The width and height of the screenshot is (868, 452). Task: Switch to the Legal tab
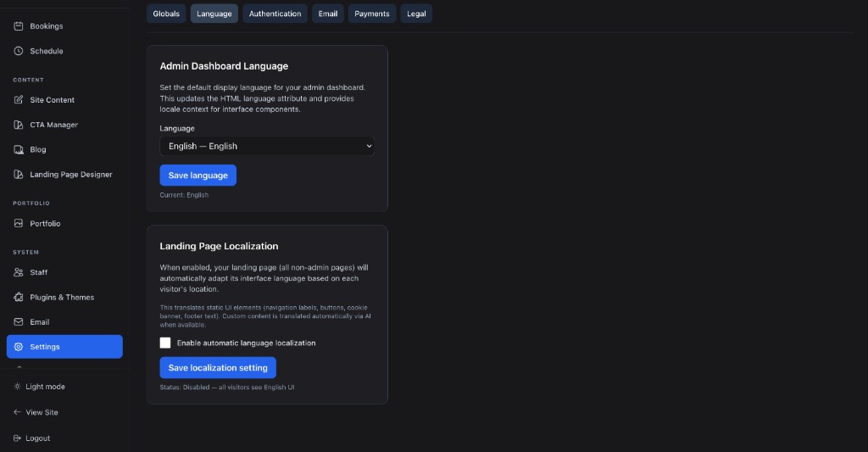point(416,14)
